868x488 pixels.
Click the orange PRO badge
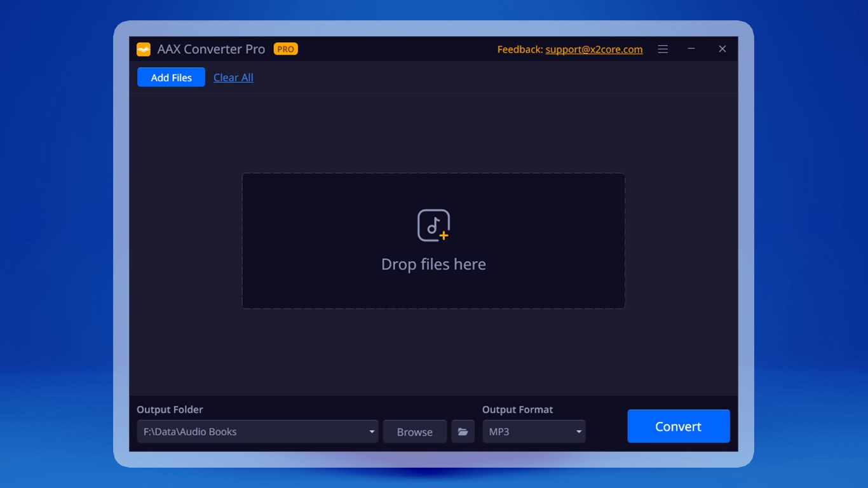coord(285,49)
